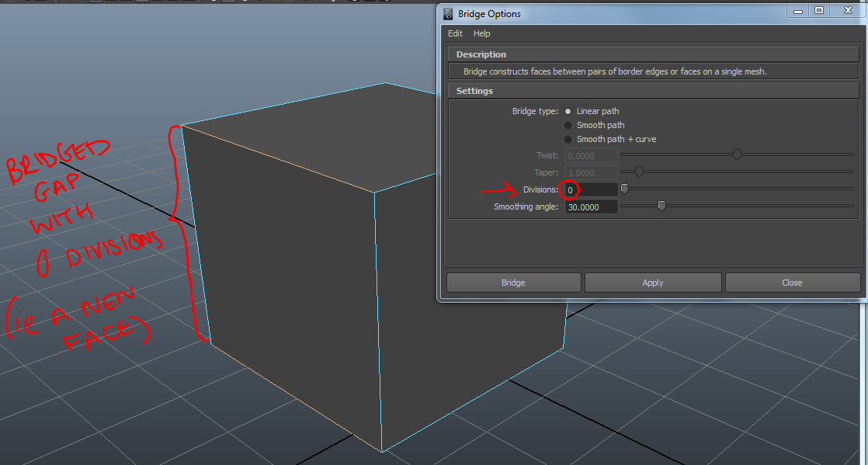Click the Smoothing angle slider handle
The height and width of the screenshot is (465, 868).
661,205
